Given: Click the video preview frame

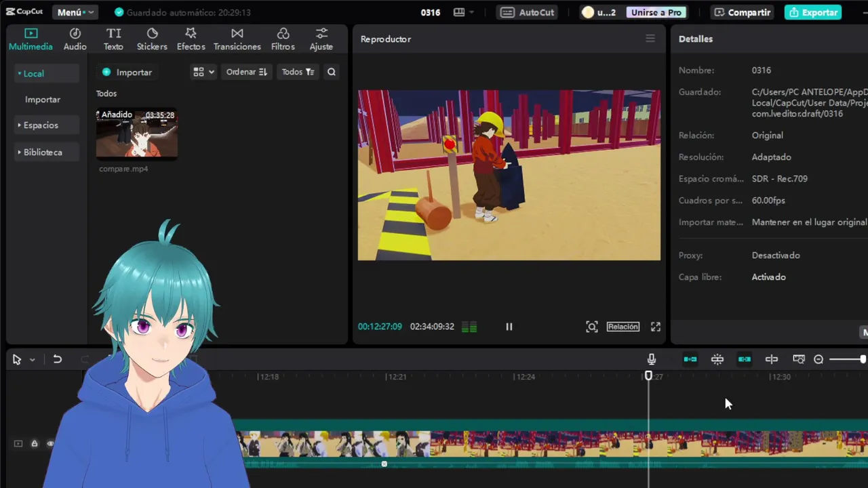Looking at the screenshot, I should (509, 175).
